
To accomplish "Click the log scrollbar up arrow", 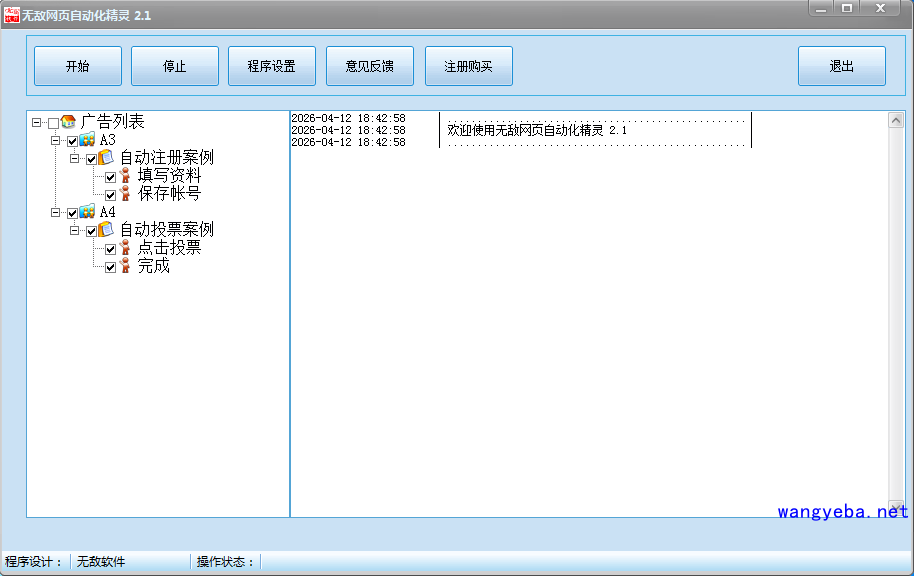I will 896,120.
